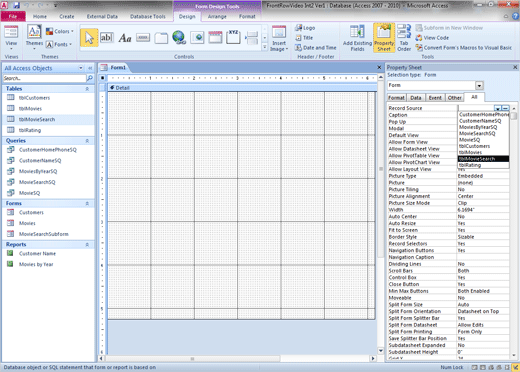Click the Insert Image button
520x372 pixels.
click(x=279, y=39)
